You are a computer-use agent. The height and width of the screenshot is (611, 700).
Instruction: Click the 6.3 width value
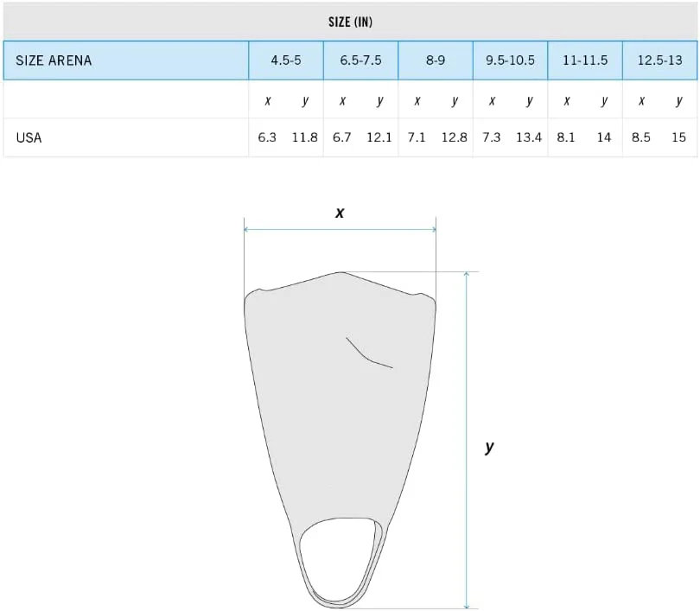click(x=267, y=137)
